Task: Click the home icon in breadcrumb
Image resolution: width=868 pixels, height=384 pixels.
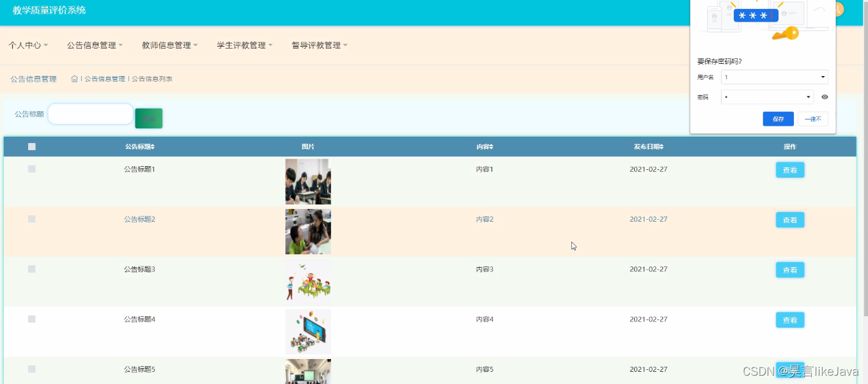Action: 74,79
